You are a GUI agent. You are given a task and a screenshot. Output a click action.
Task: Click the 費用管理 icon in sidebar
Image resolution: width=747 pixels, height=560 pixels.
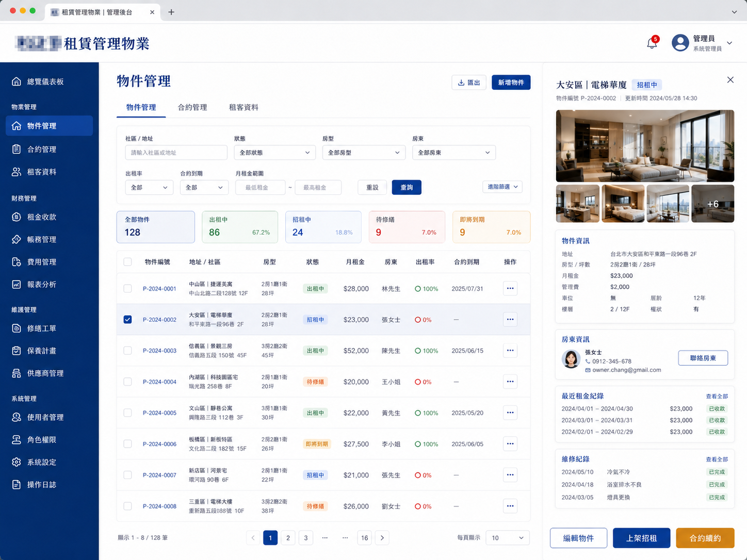pos(17,262)
